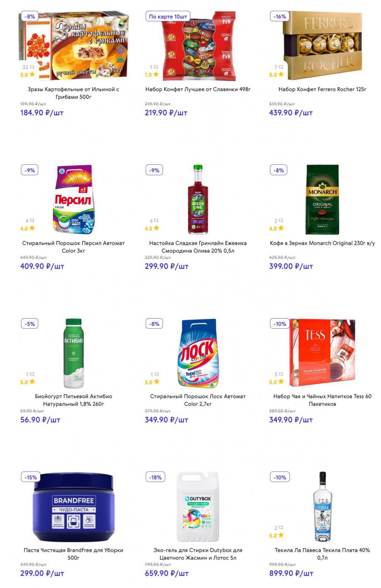Click the -16% discount badge on Ferrero Rocher
This screenshot has height=588, width=381.
[280, 17]
